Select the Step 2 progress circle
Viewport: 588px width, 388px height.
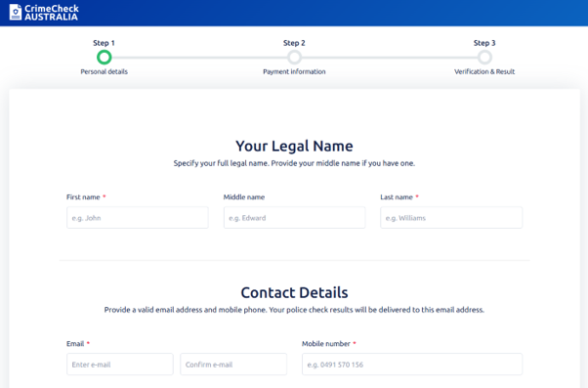[x=294, y=58]
